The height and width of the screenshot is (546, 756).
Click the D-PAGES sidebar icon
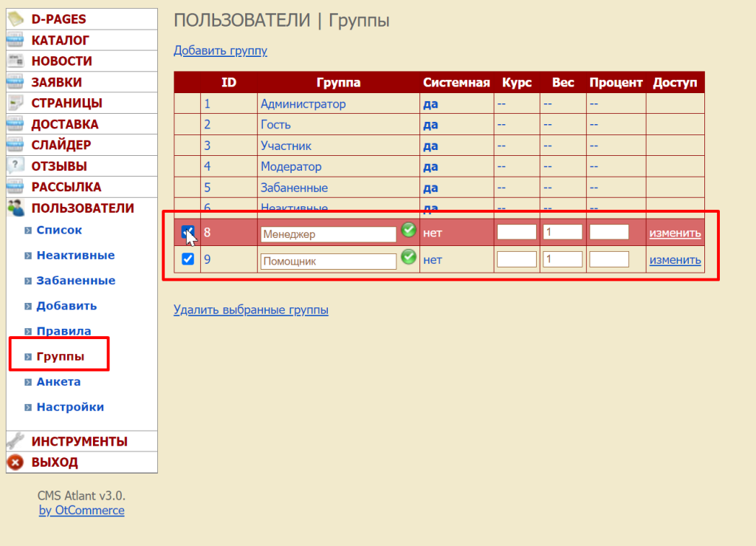point(16,18)
